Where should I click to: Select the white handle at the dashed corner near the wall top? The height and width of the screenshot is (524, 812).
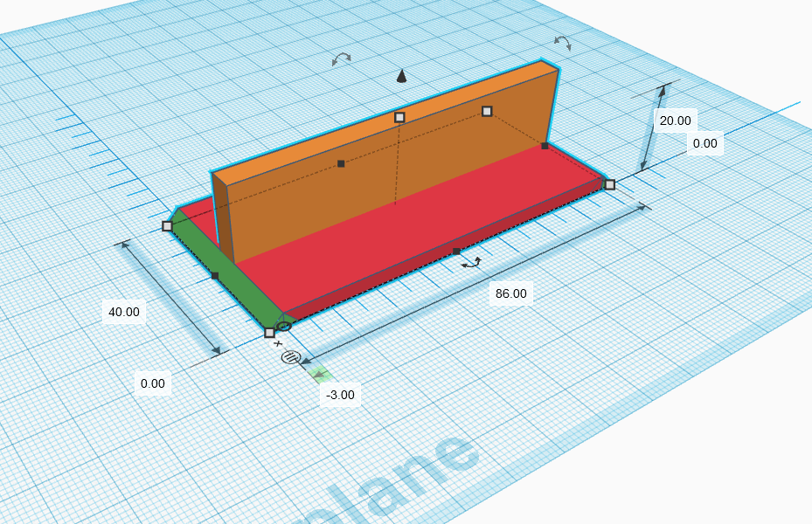click(487, 111)
